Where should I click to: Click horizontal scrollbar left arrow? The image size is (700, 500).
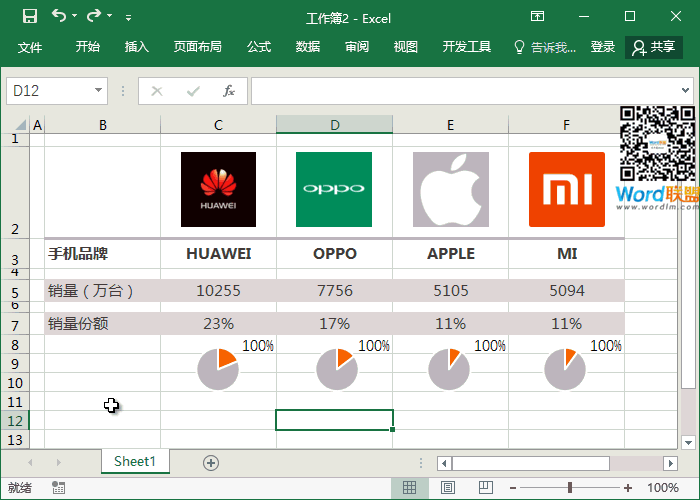pyautogui.click(x=444, y=463)
